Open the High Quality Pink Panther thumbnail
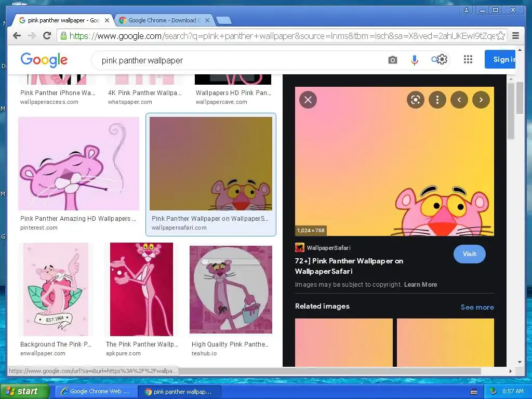This screenshot has height=399, width=532. click(231, 289)
